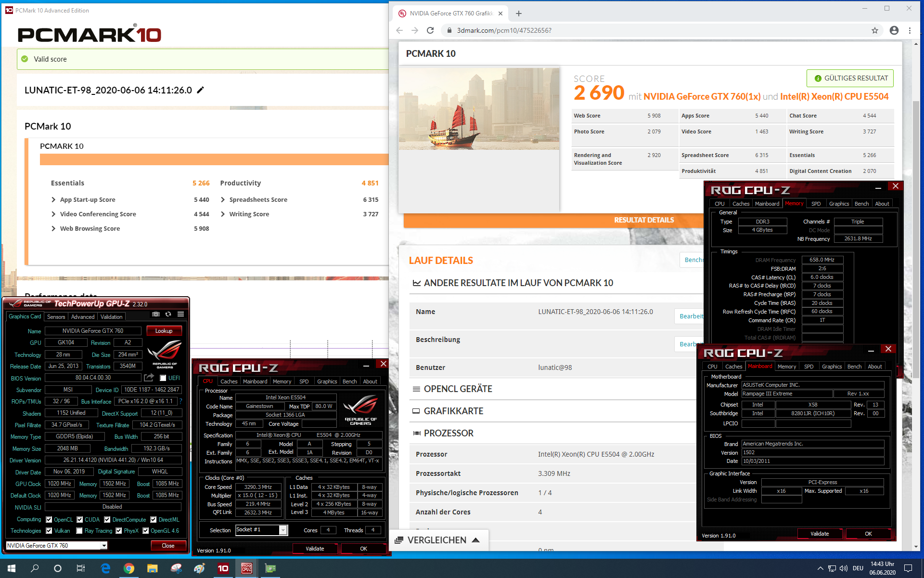Toggle the OpenCL checkbox
Image resolution: width=924 pixels, height=578 pixels.
(x=49, y=520)
